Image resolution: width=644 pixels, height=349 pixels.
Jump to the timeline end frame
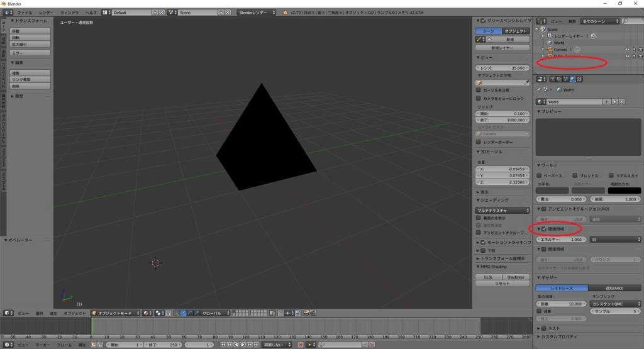pos(257,345)
